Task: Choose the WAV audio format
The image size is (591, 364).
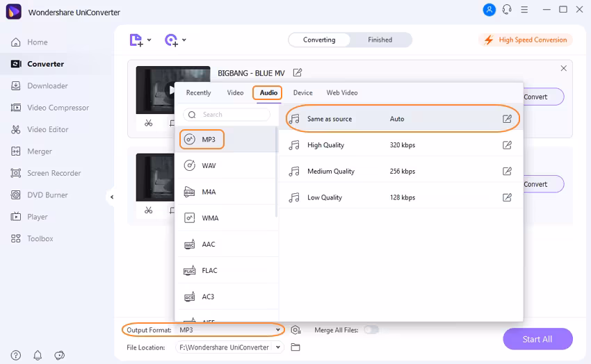Action: coord(227,165)
